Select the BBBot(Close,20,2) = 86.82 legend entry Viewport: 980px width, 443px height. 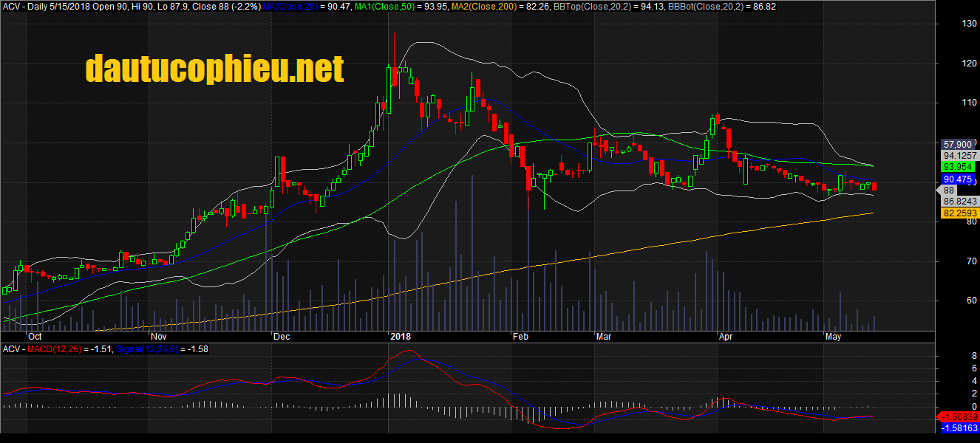pyautogui.click(x=721, y=6)
